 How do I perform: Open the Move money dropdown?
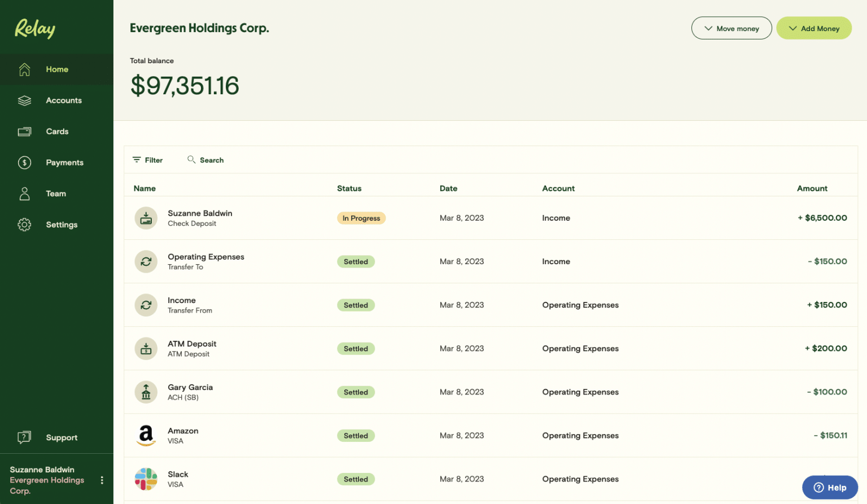pos(732,28)
